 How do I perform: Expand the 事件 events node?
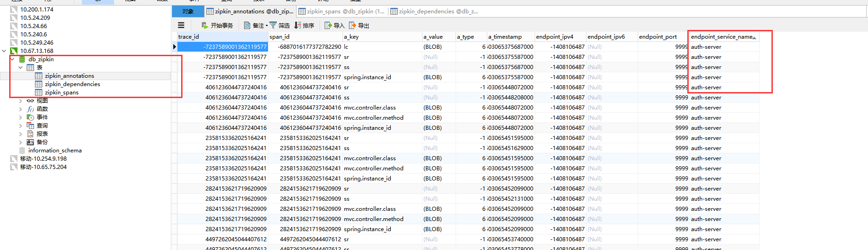tap(20, 117)
